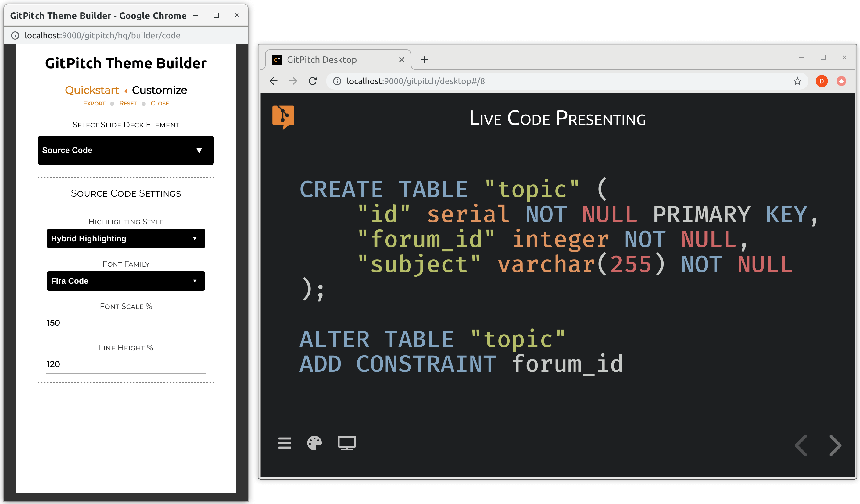The image size is (860, 504).
Task: Open the Hybrid Highlighting style dropdown
Action: pyautogui.click(x=126, y=239)
